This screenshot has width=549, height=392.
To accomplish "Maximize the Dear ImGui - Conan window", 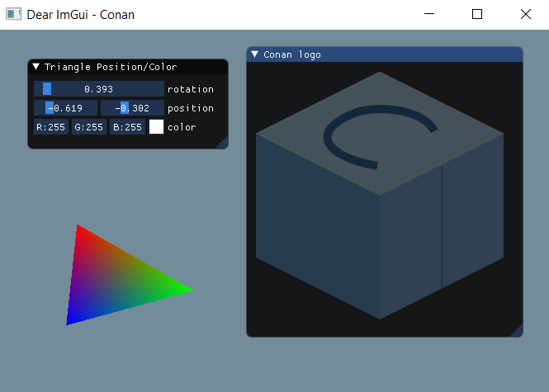I will coord(477,14).
